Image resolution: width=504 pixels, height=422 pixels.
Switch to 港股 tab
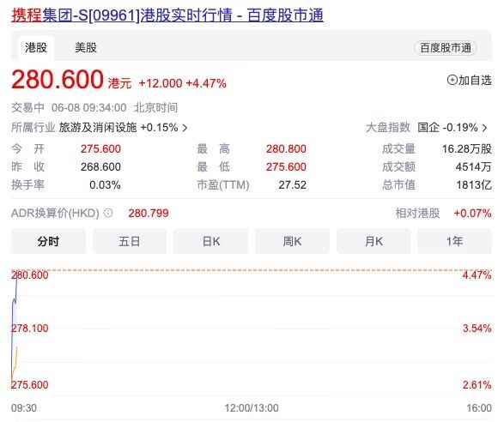point(36,48)
